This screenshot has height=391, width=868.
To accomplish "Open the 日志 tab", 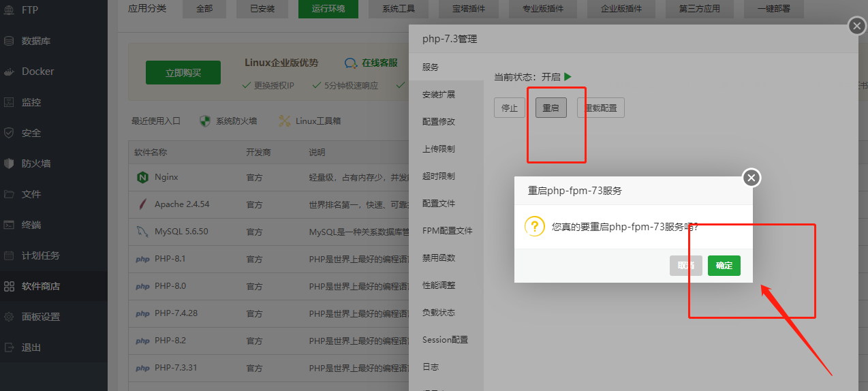I will [446, 367].
